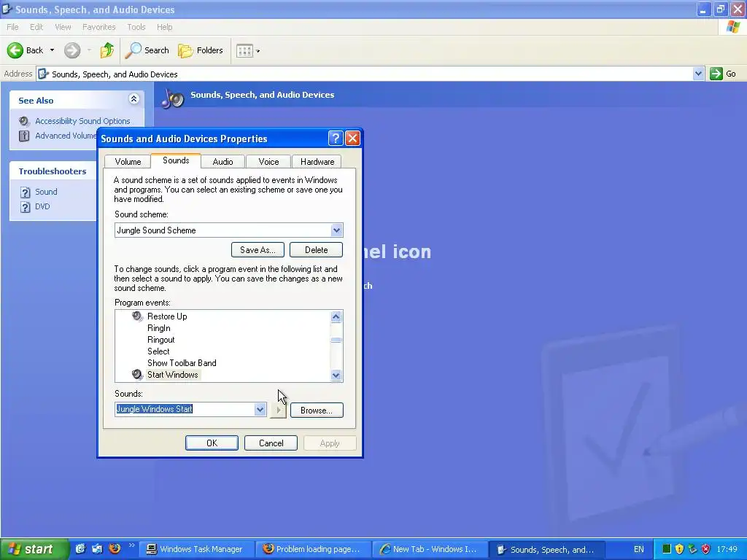Open the Sound troubleshooter
747x560 pixels.
pos(46,192)
